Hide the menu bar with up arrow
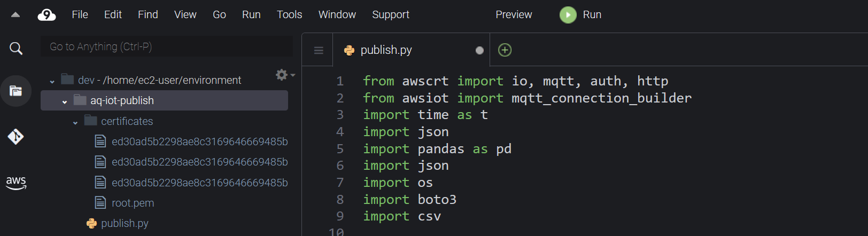This screenshot has height=236, width=868. (15, 15)
